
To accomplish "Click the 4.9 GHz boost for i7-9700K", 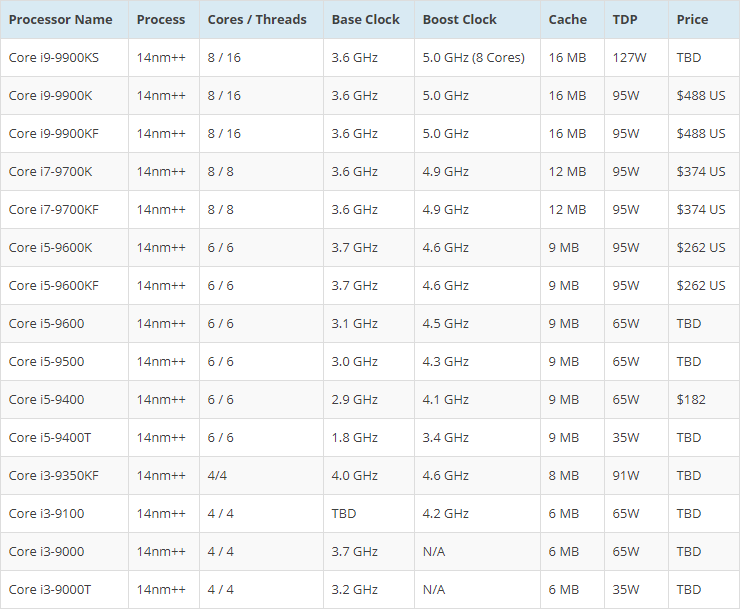I will pyautogui.click(x=446, y=171).
